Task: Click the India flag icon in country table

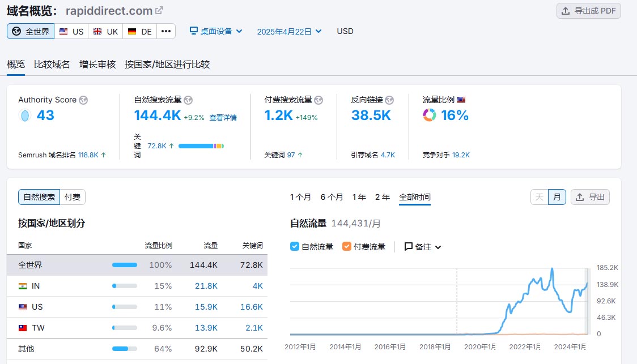Action: [23, 286]
